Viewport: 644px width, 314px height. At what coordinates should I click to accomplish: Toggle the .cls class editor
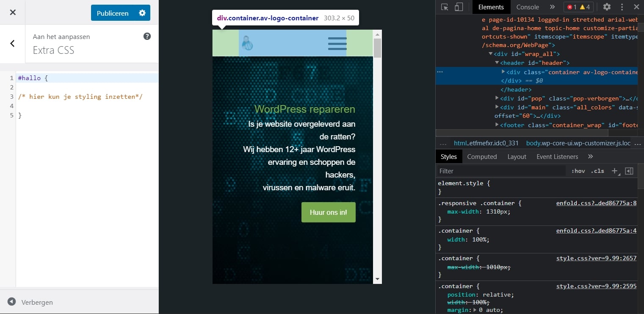coord(597,171)
